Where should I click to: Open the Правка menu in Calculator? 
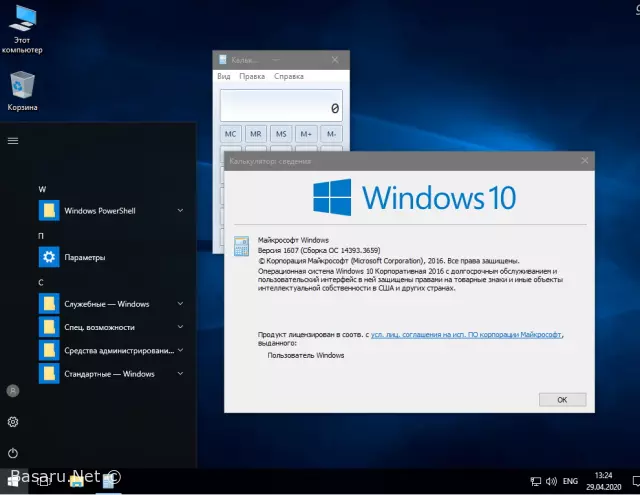[252, 76]
